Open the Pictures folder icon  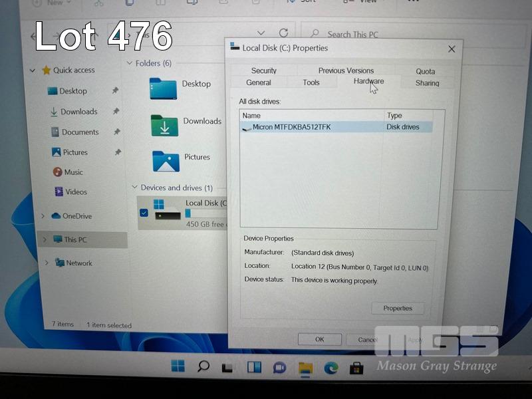(x=166, y=161)
